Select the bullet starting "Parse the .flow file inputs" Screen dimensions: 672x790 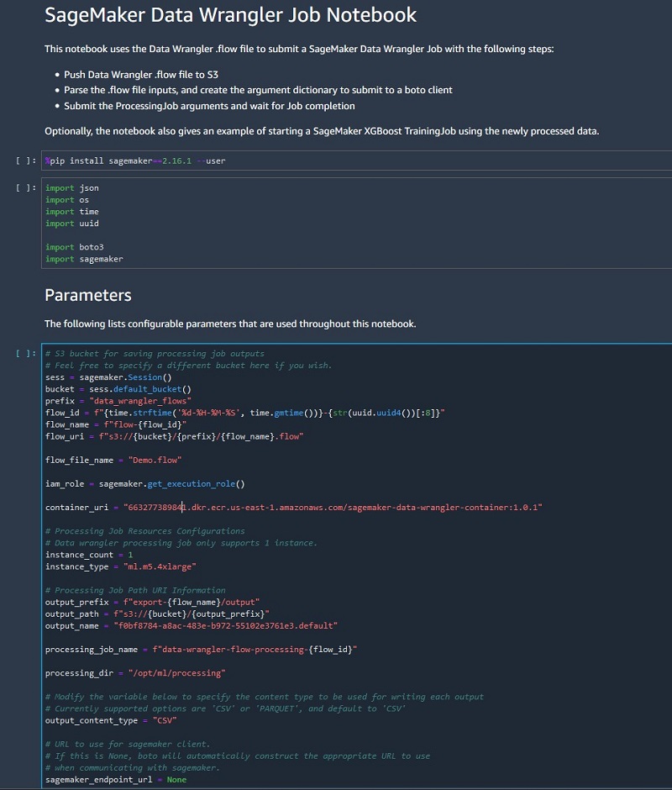click(x=258, y=90)
